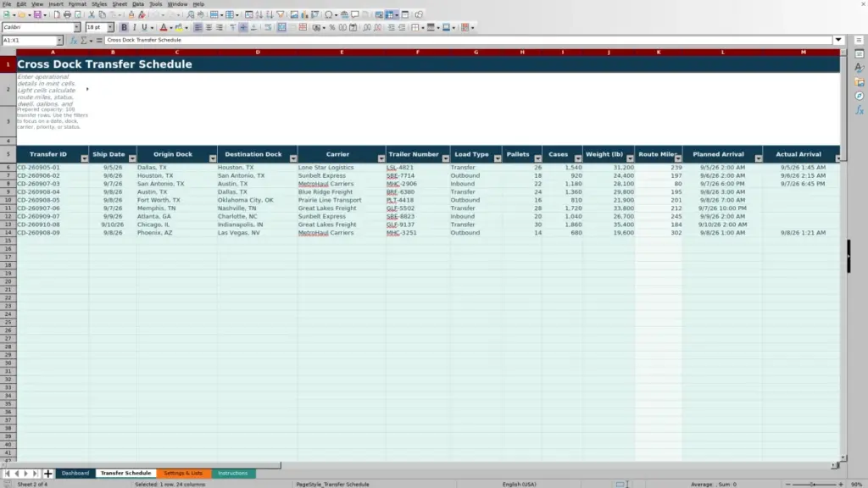Click the formula equals sign icon
Image resolution: width=868 pixels, height=488 pixels.
click(99, 41)
